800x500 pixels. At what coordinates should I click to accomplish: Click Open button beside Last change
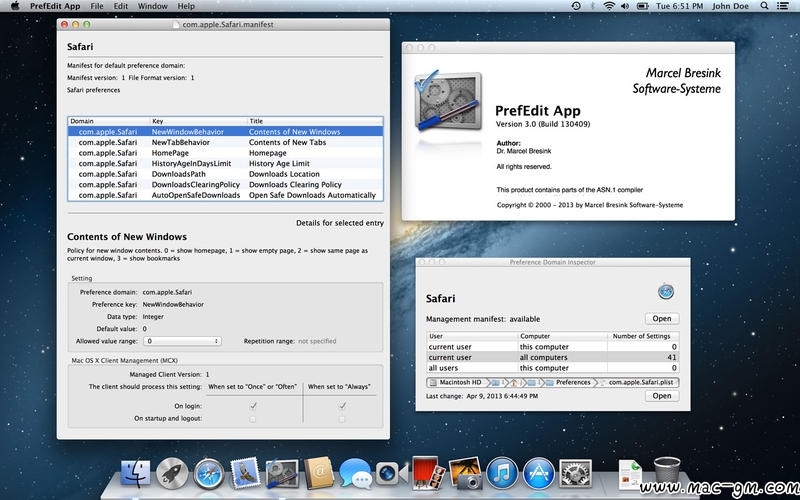pyautogui.click(x=662, y=395)
